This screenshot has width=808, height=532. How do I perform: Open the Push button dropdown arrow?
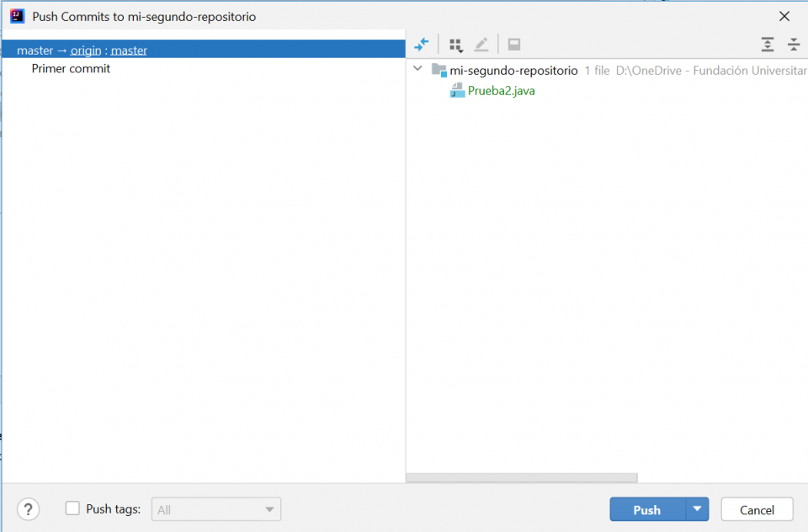point(697,509)
